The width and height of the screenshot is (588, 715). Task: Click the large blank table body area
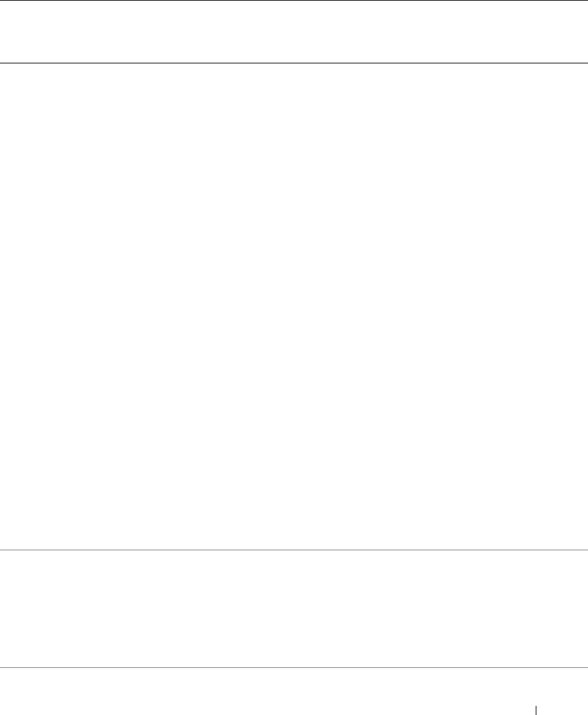294,306
